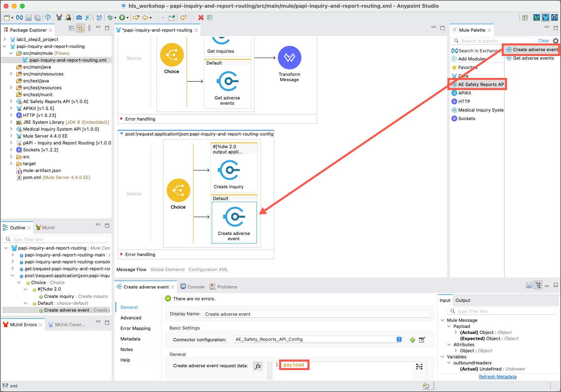561x392 pixels.
Task: Click the edit connector configuration icon
Action: click(x=422, y=340)
